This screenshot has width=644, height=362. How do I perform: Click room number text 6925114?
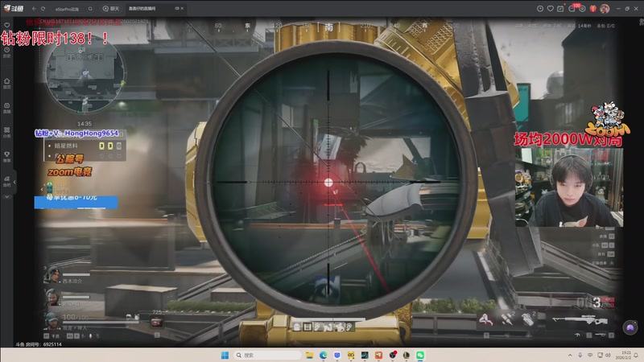tap(52, 344)
